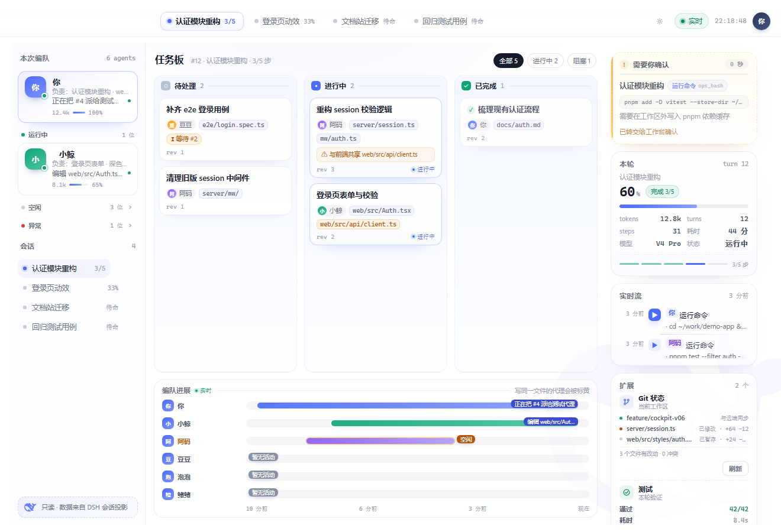
Task: Click the 22:18:48 clock in header
Action: (x=730, y=21)
